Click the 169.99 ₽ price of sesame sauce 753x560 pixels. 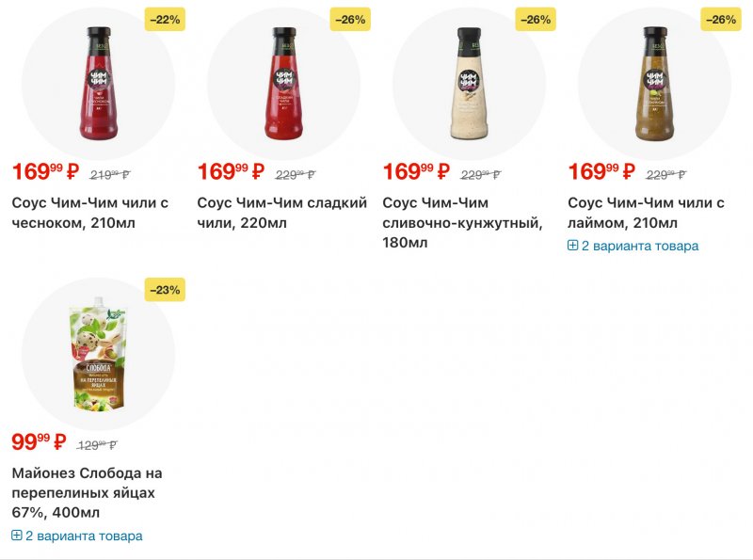(416, 172)
